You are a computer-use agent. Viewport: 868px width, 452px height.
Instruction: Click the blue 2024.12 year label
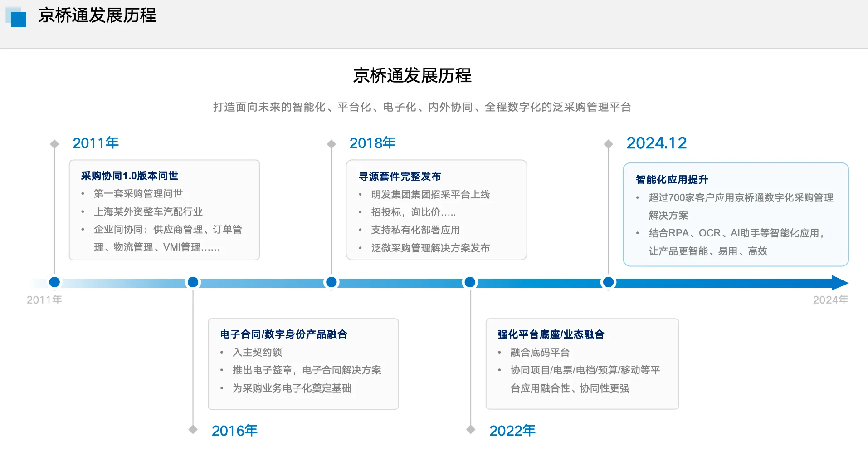click(x=657, y=142)
